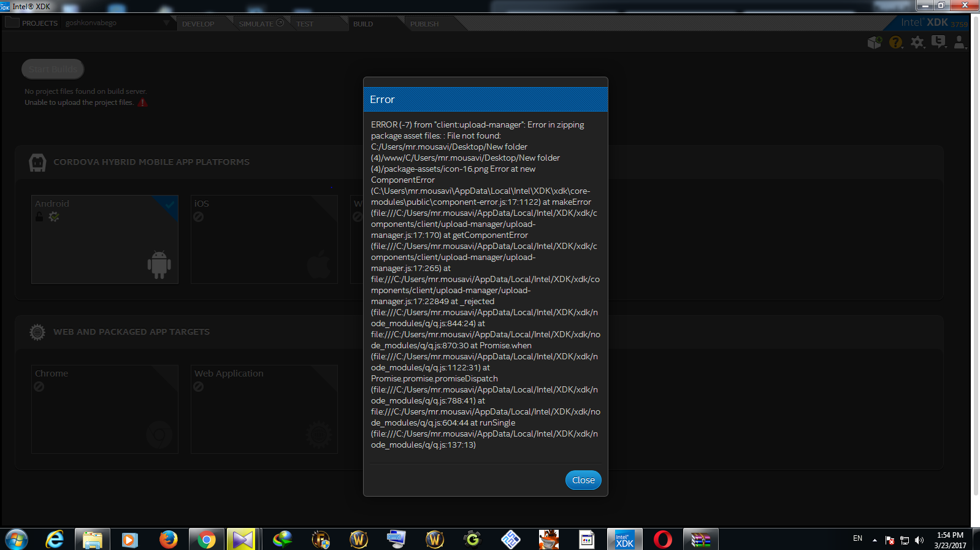Click 'WEB AND PACKAGED APP TARGETS' heading

coord(131,332)
